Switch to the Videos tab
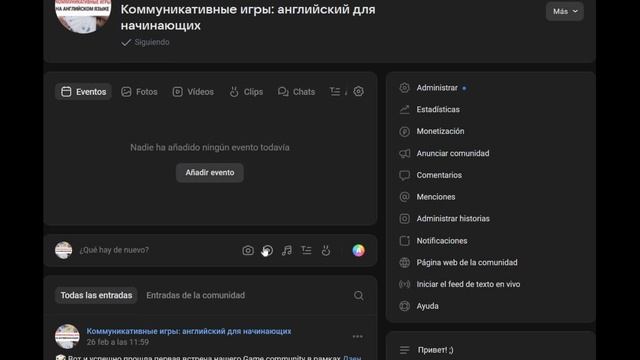 pos(193,92)
